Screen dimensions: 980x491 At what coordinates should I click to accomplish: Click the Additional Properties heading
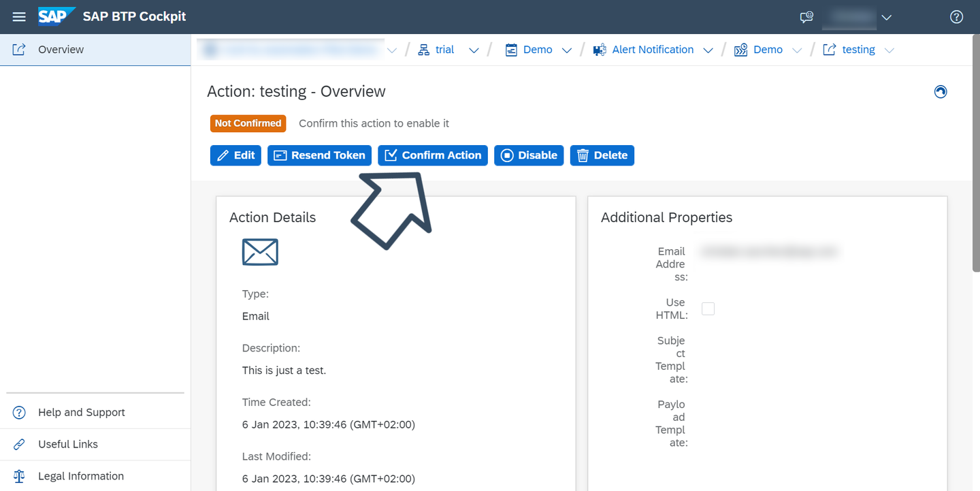click(667, 217)
